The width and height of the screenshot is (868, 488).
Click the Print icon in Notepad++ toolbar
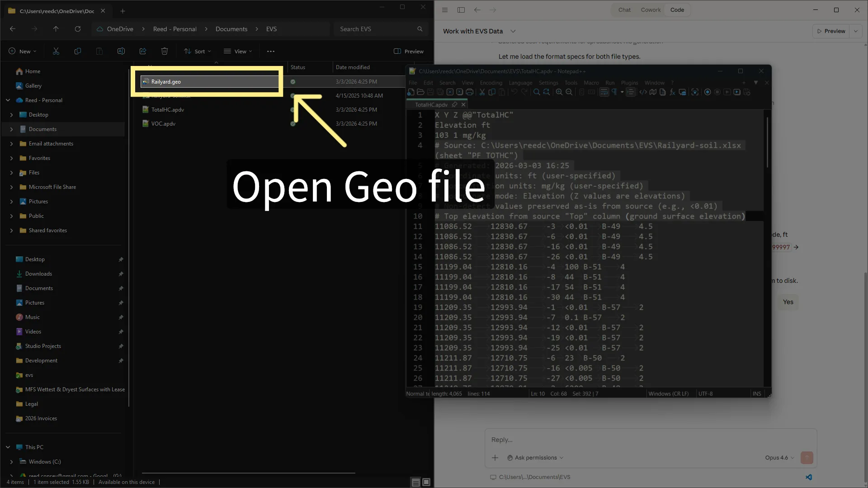point(469,92)
